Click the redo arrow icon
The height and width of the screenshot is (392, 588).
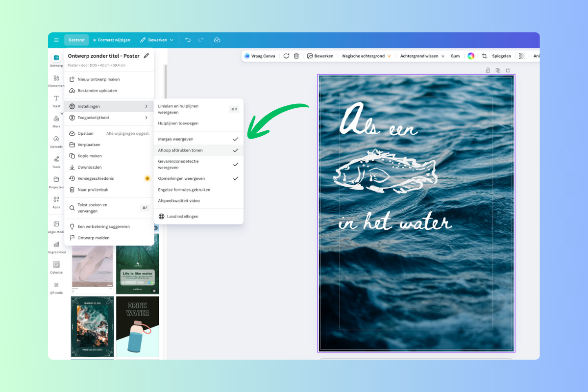click(201, 40)
